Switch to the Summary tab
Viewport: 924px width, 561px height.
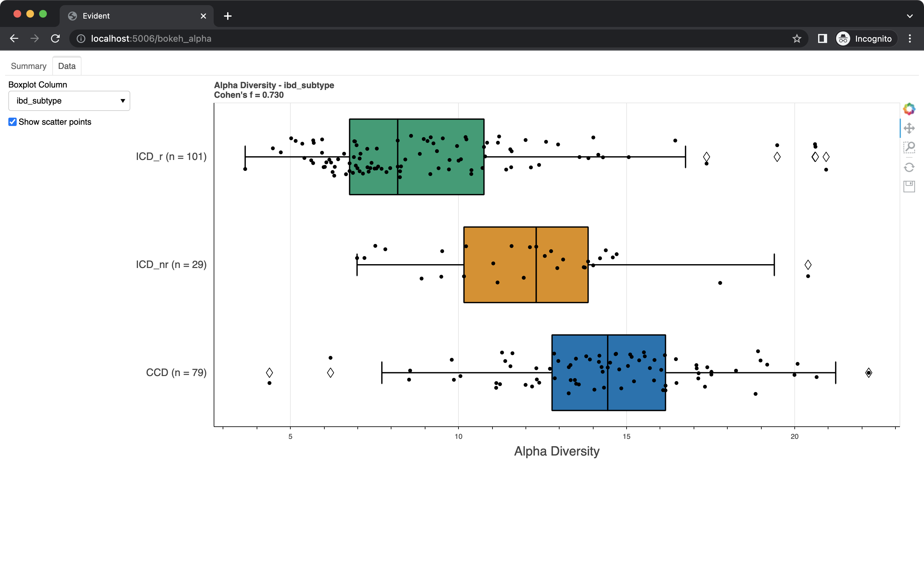(x=29, y=66)
